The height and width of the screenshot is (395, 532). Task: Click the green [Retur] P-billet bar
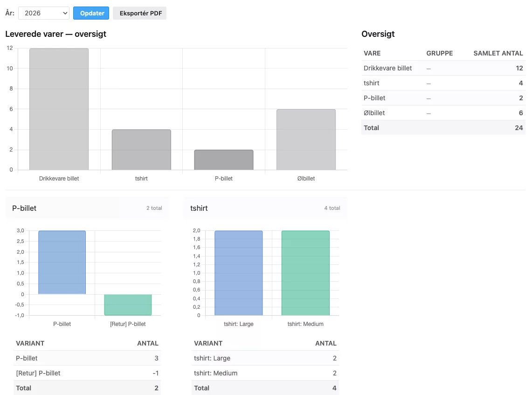(128, 305)
